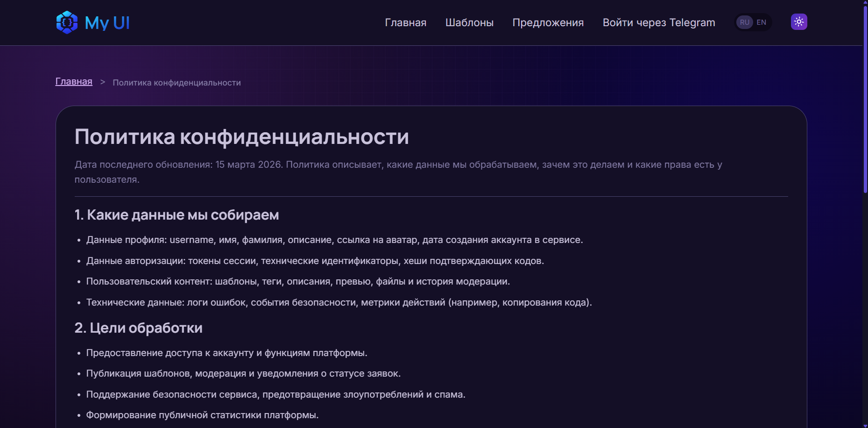Image resolution: width=868 pixels, height=428 pixels.
Task: Open the Предложения nav menu item
Action: coord(548,22)
